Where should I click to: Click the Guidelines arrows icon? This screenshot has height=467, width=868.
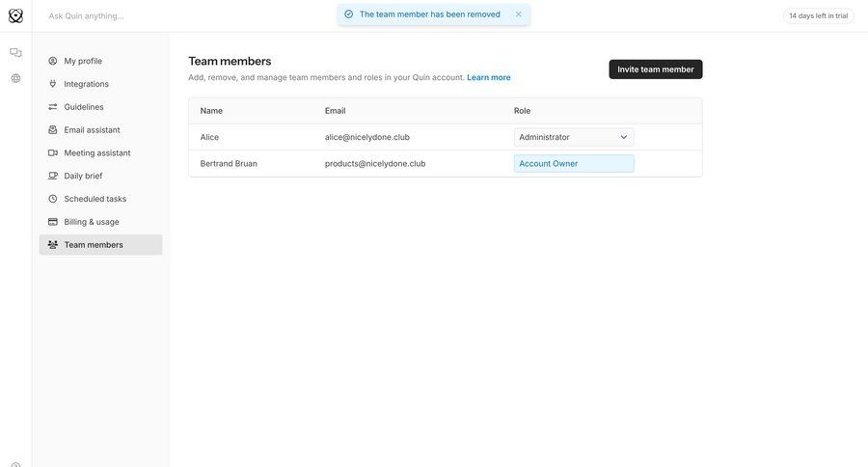[x=53, y=107]
